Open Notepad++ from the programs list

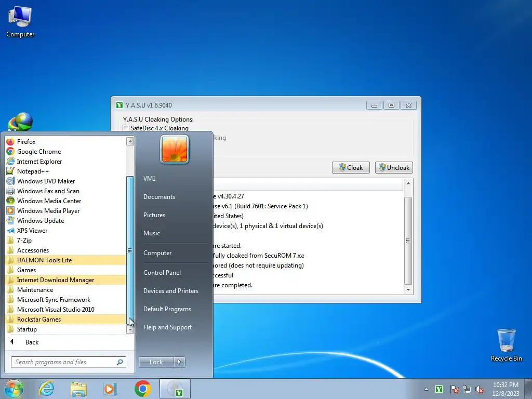tap(65, 171)
